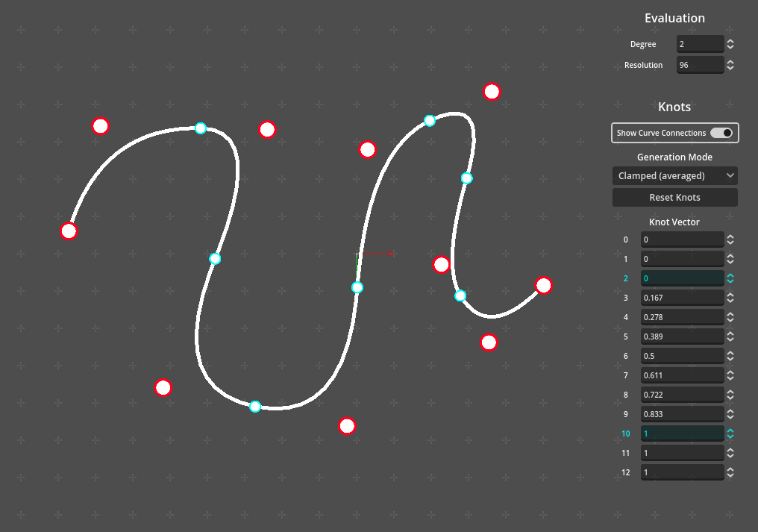Decrease the Resolution using its stepper
758x532 pixels.
point(730,68)
